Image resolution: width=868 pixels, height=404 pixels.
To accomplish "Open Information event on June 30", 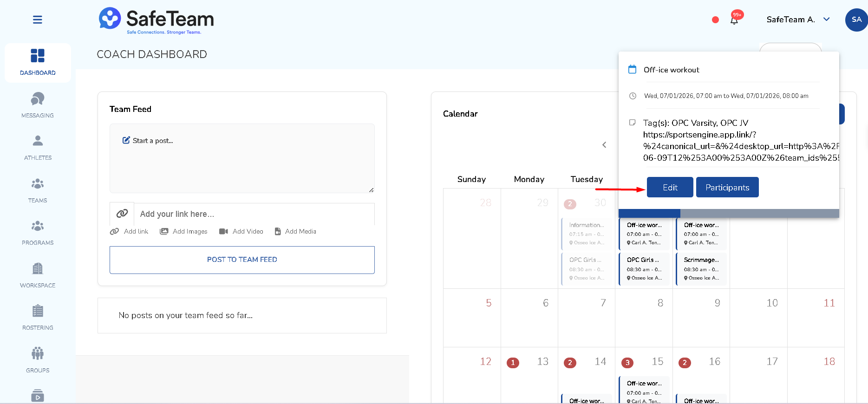I will 587,234.
